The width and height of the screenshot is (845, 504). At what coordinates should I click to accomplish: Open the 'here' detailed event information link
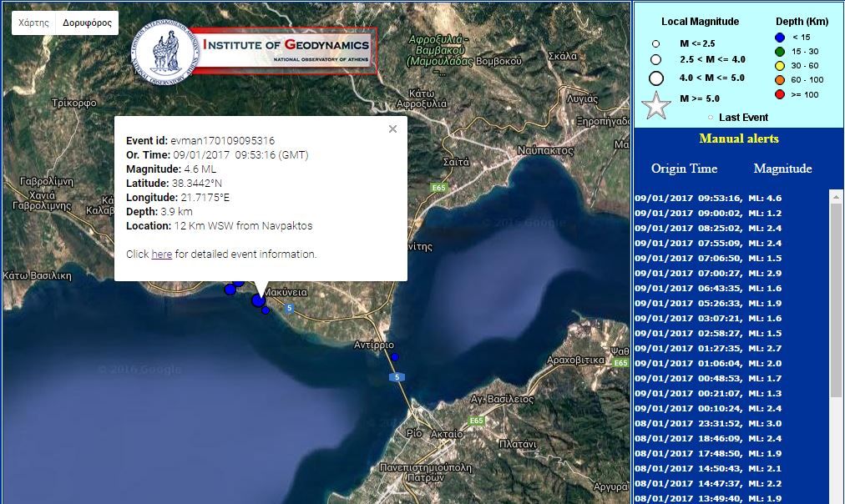click(x=161, y=254)
